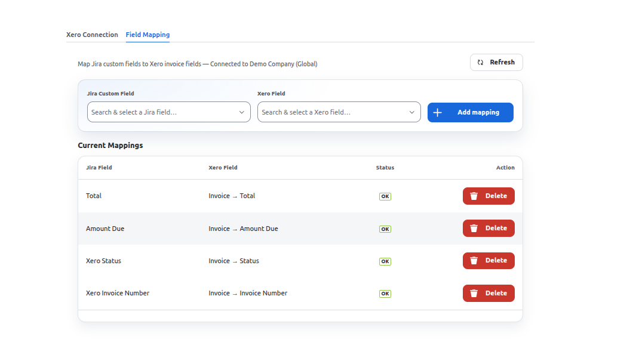Click the Add mapping button

point(471,112)
